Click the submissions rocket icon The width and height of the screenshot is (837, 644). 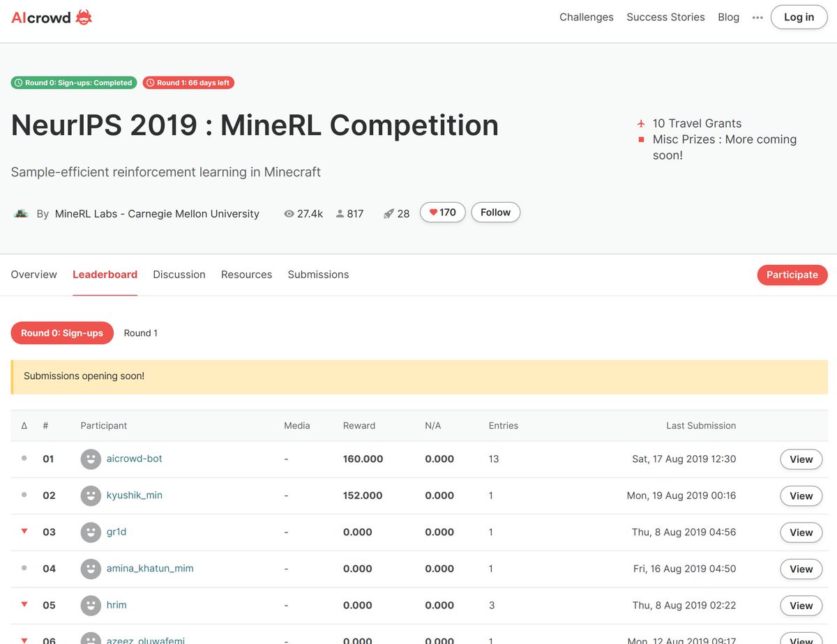point(389,214)
